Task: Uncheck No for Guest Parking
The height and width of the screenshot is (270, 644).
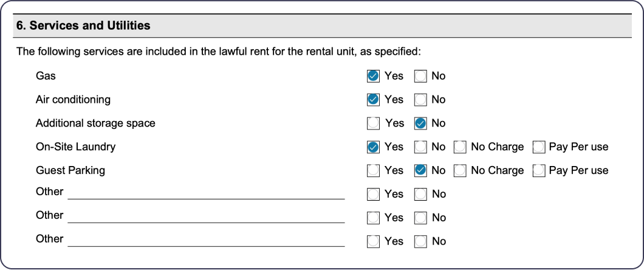Action: pos(420,170)
